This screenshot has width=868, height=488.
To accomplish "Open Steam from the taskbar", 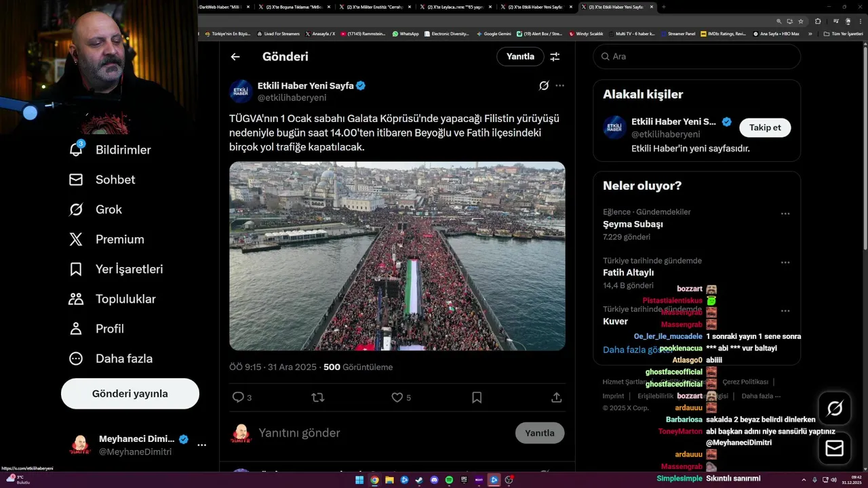I will click(x=419, y=481).
